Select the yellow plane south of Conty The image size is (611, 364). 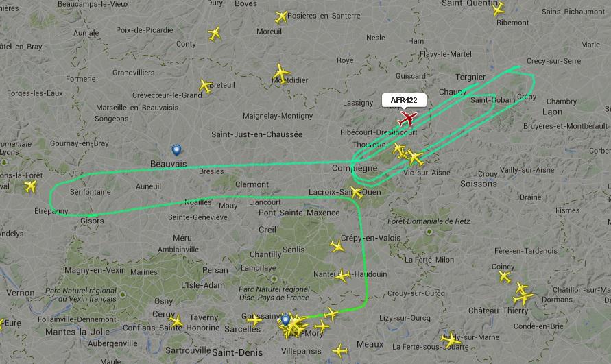pos(215,34)
